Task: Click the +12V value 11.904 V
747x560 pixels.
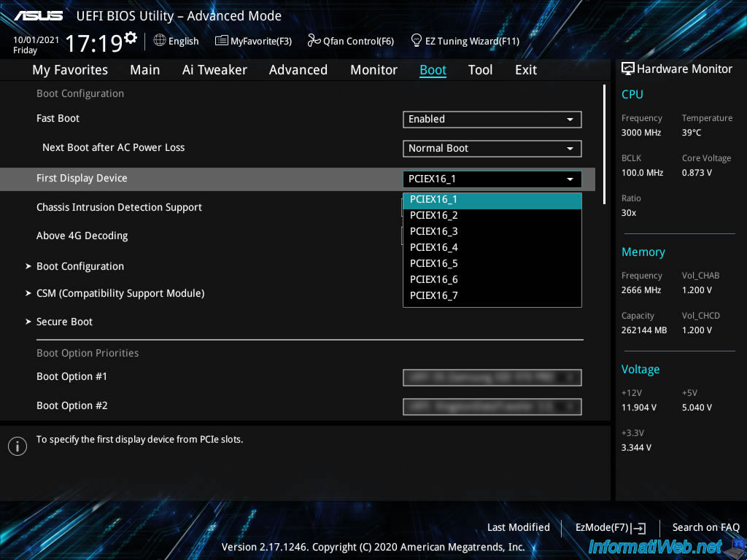Action: click(x=639, y=407)
